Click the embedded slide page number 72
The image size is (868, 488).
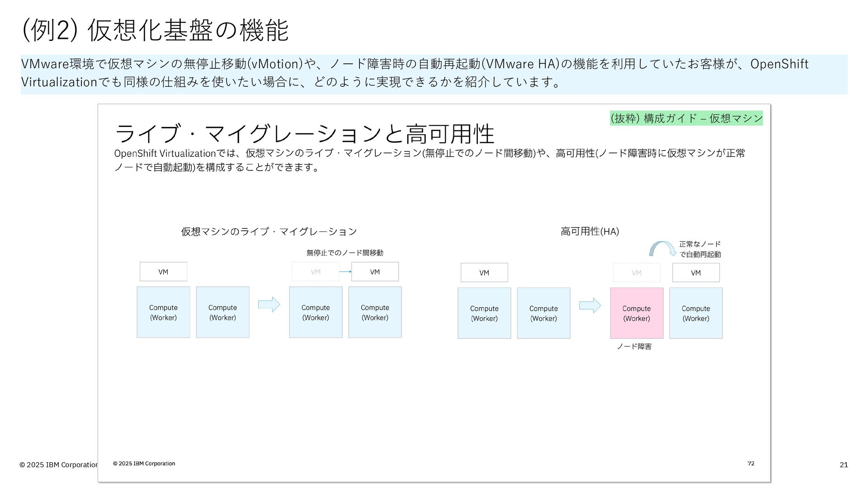click(x=750, y=463)
